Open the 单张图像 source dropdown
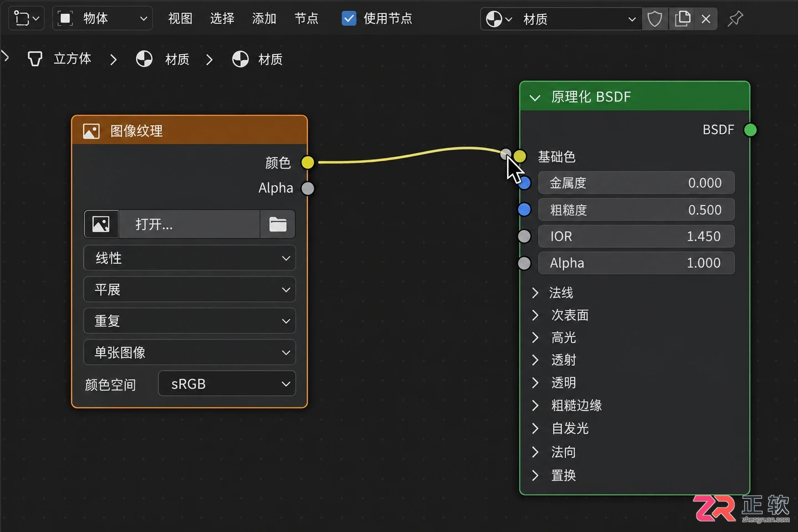This screenshot has height=532, width=798. tap(190, 352)
